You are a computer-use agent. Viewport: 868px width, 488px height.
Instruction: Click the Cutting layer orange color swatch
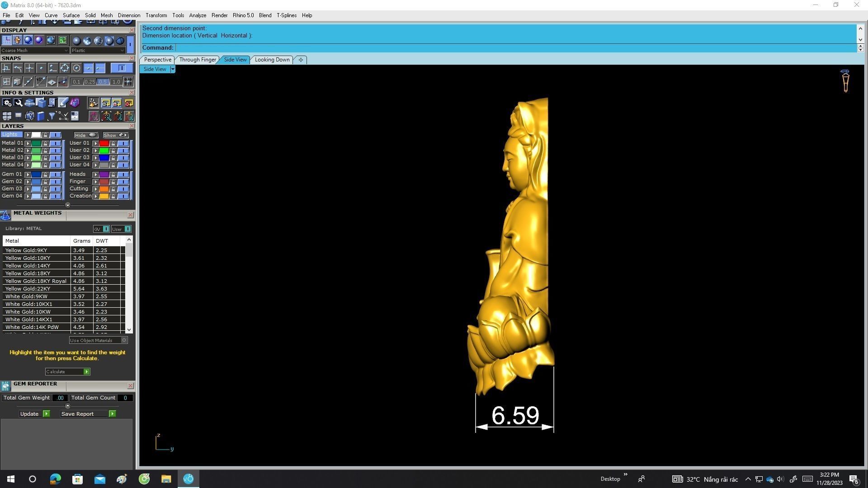click(x=104, y=189)
